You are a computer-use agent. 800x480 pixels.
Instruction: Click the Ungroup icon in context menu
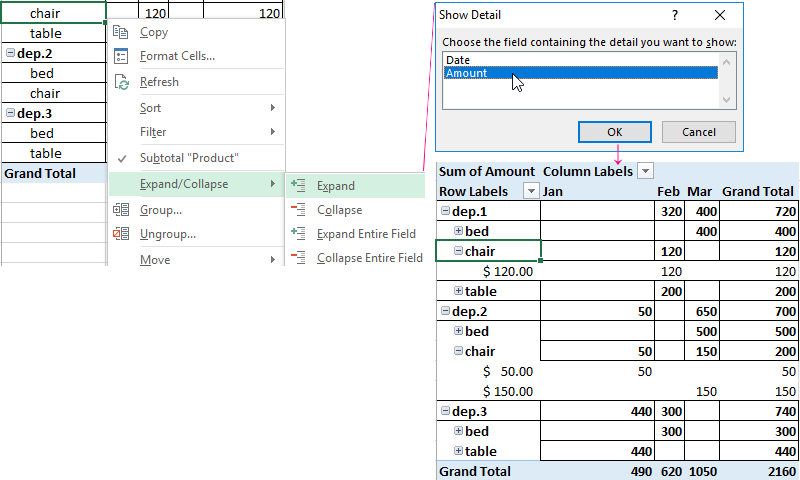point(121,234)
